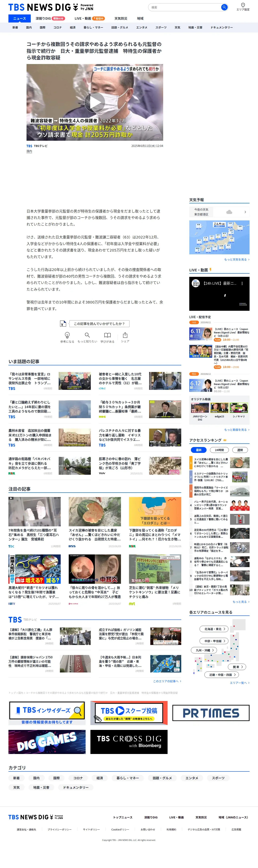
Task: Open 下腹部を狙ってくる エロダニ article image
Action: pyautogui.click(x=155, y=511)
